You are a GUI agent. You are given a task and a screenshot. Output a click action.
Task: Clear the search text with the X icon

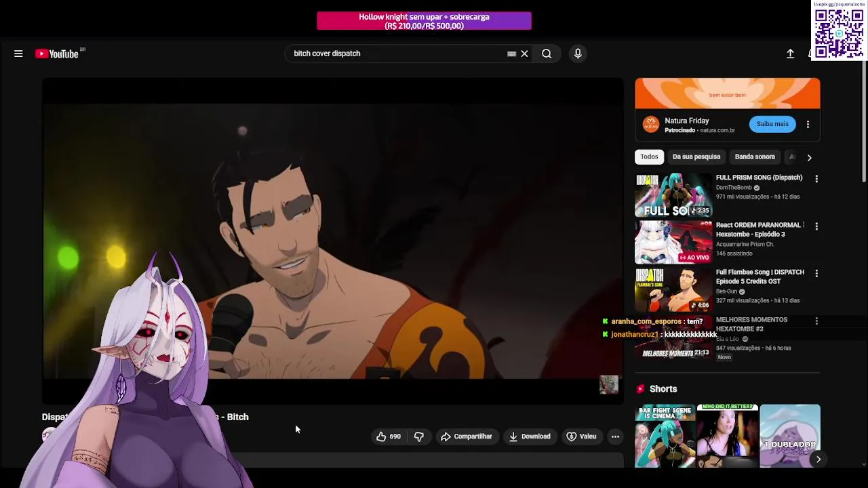click(x=524, y=54)
